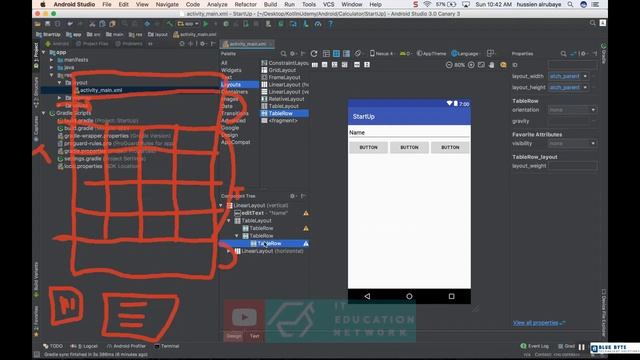Run the app with the green play icon
The width and height of the screenshot is (640, 360).
click(x=206, y=24)
